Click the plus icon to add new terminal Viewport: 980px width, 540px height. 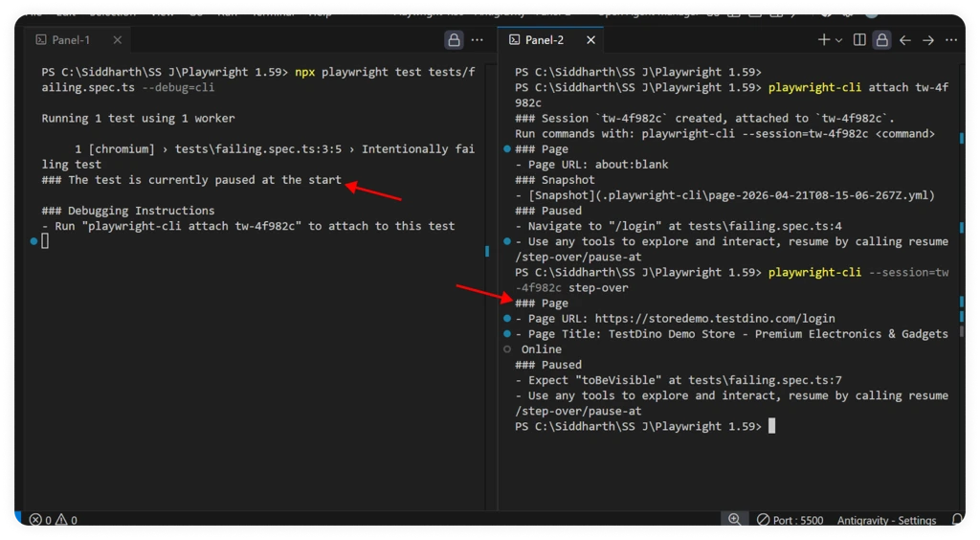pyautogui.click(x=824, y=40)
